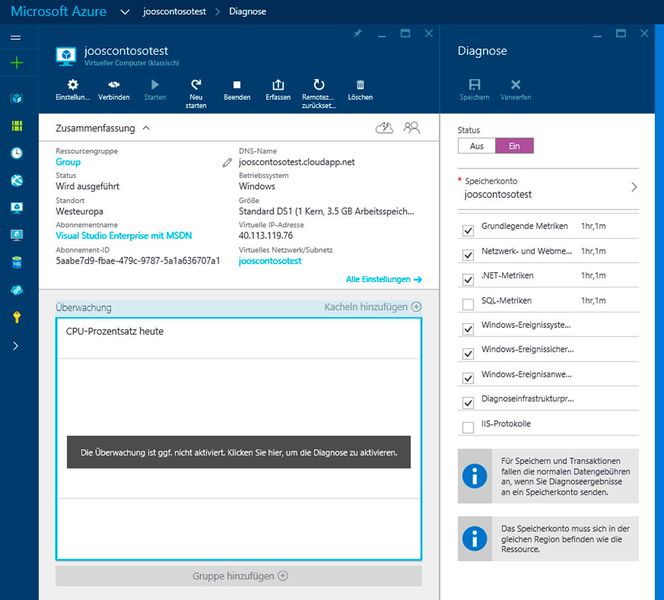
Task: Open the Alle Einstellungen link
Action: [x=383, y=280]
